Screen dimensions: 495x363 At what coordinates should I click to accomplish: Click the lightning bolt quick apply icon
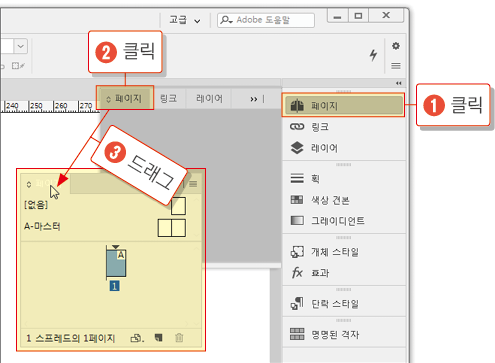(x=373, y=55)
